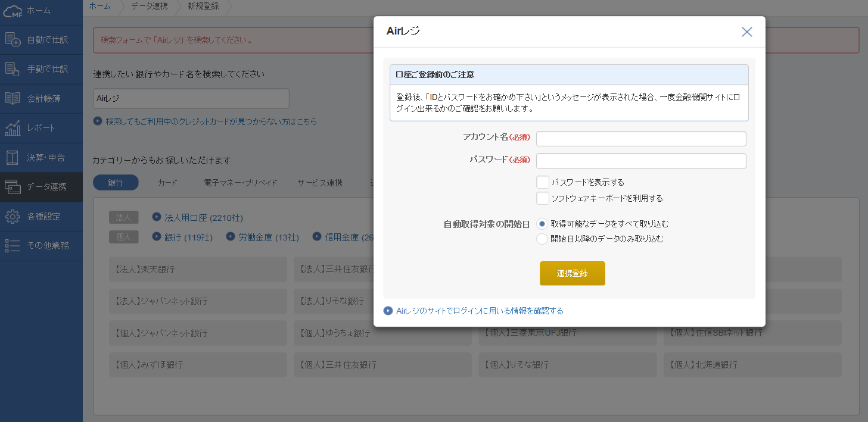The height and width of the screenshot is (422, 868).
Task: Open 各種設定 menu item
Action: pyautogui.click(x=41, y=216)
